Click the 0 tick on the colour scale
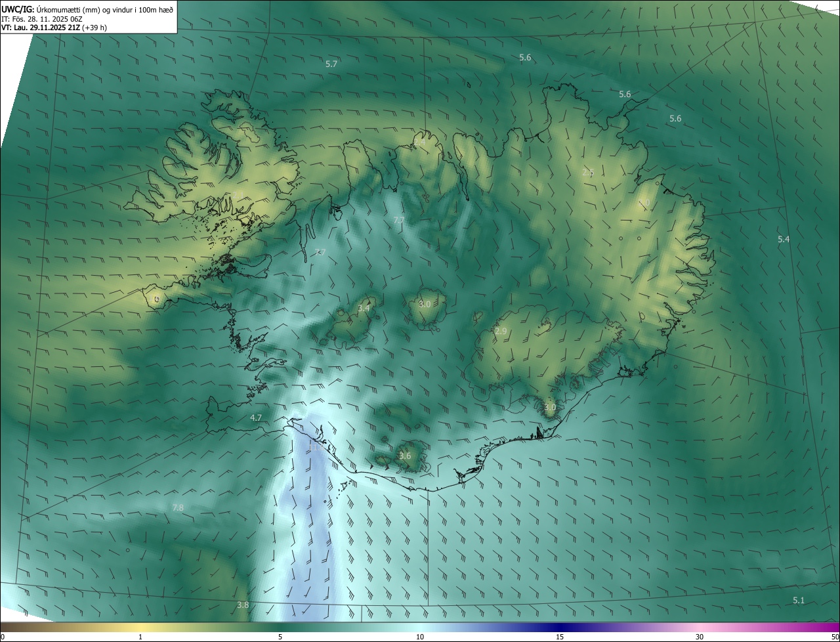The width and height of the screenshot is (840, 642). pyautogui.click(x=3, y=637)
